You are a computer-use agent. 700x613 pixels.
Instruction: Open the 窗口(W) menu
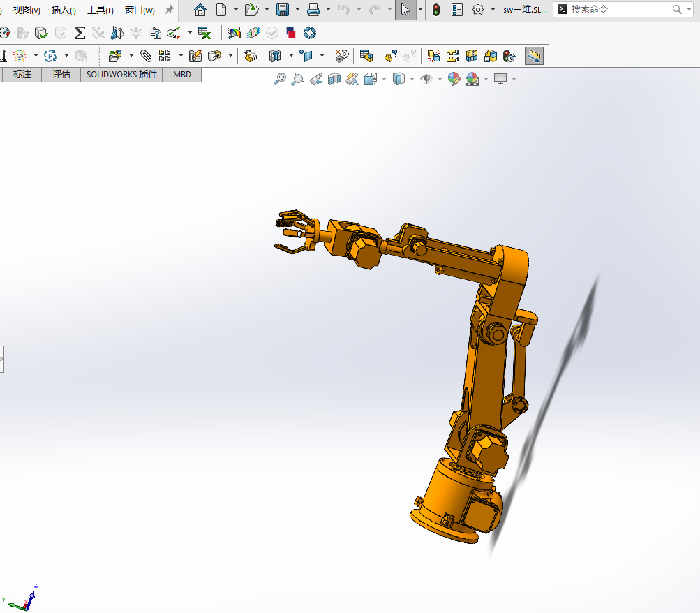(140, 10)
